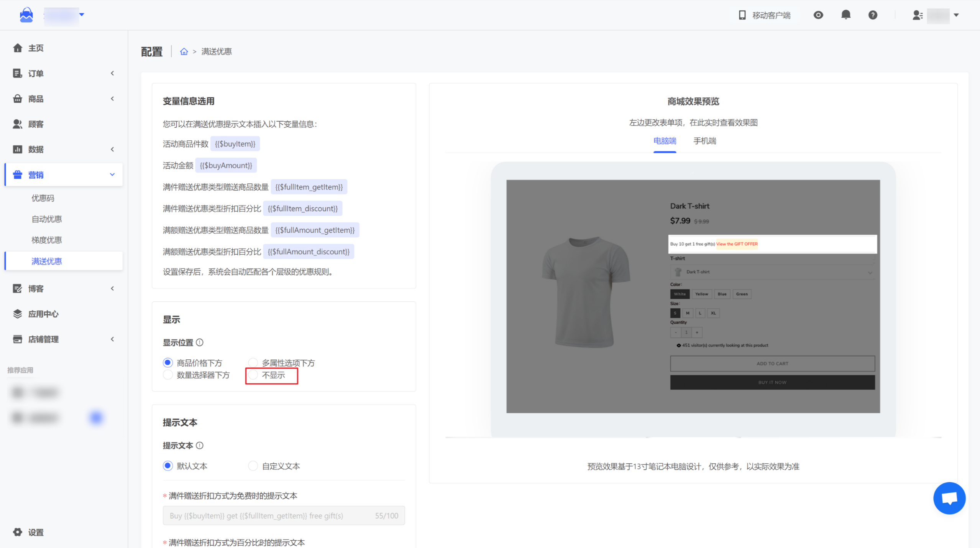Click the user account avatar icon

tap(917, 15)
